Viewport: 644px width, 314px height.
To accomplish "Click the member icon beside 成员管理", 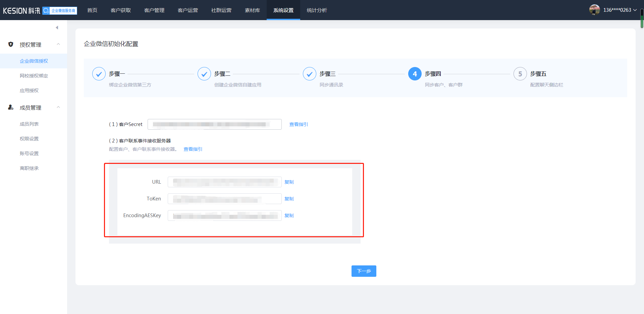I will [x=11, y=107].
